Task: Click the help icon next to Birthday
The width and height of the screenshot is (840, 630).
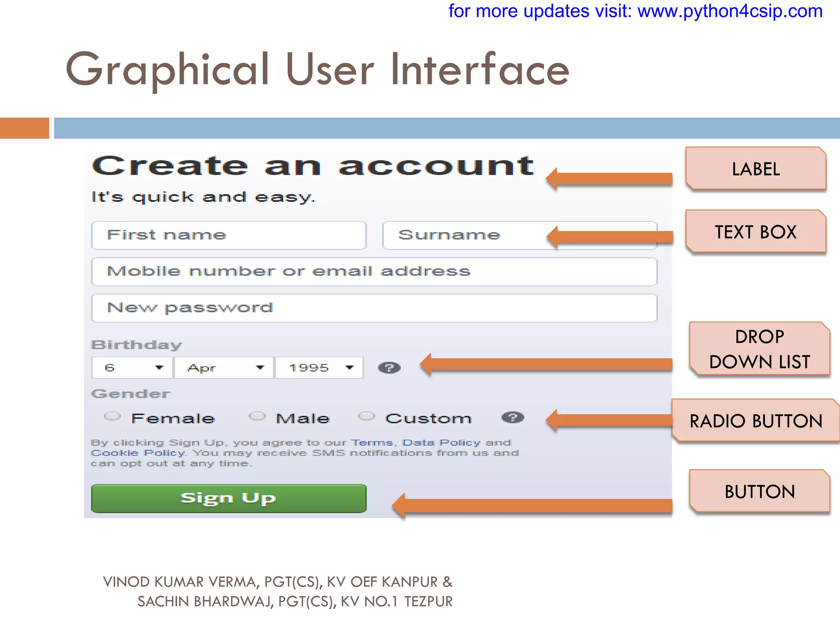Action: tap(389, 368)
